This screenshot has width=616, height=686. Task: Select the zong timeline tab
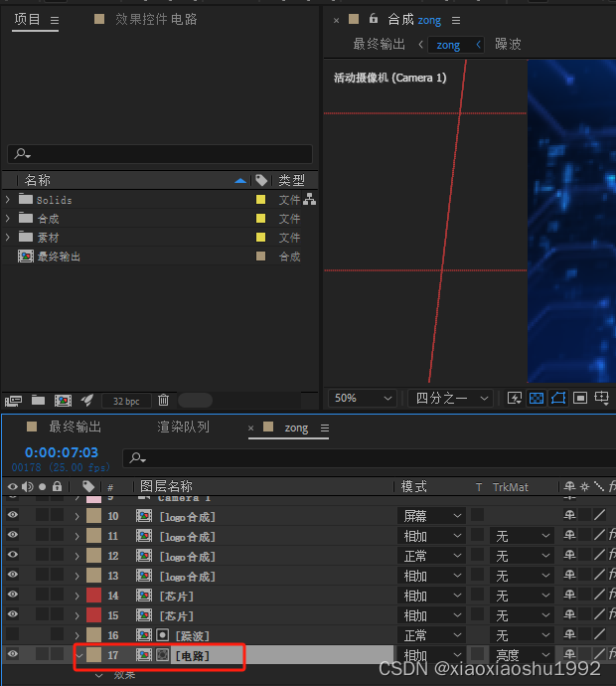coord(296,428)
